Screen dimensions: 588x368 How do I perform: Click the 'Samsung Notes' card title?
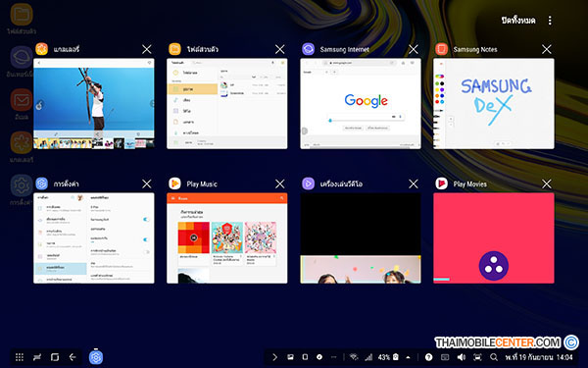pyautogui.click(x=475, y=50)
